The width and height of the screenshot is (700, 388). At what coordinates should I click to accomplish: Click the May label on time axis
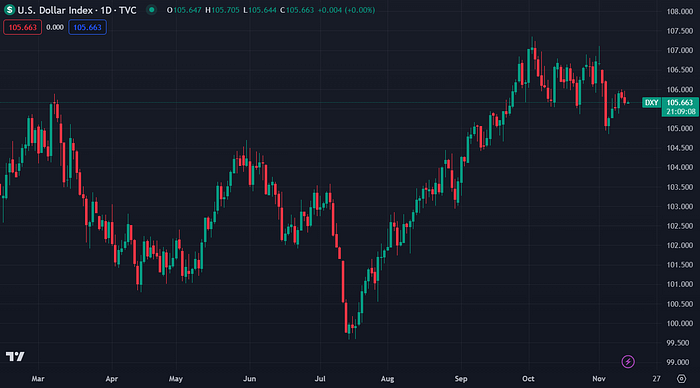click(x=176, y=379)
